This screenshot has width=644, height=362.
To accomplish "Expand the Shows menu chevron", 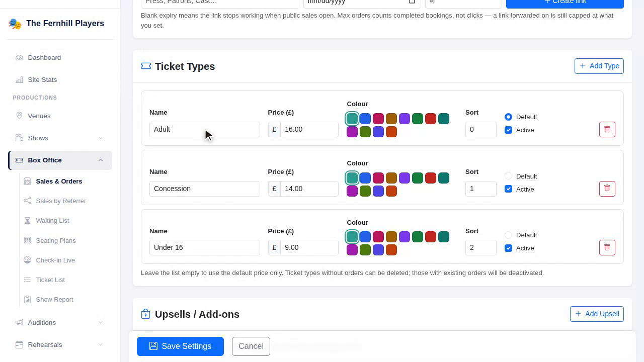I will [100, 138].
